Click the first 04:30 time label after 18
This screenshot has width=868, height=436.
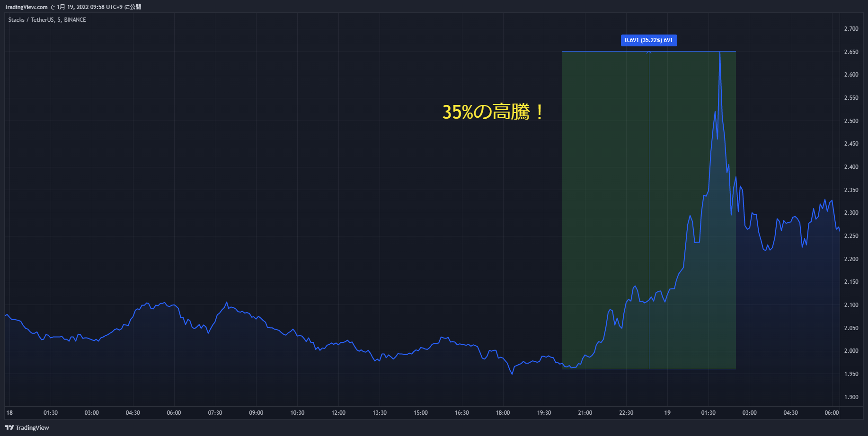pos(133,413)
